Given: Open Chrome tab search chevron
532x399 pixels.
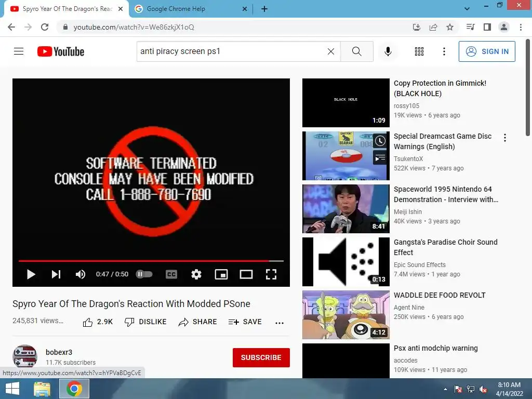Looking at the screenshot, I should coord(467,9).
